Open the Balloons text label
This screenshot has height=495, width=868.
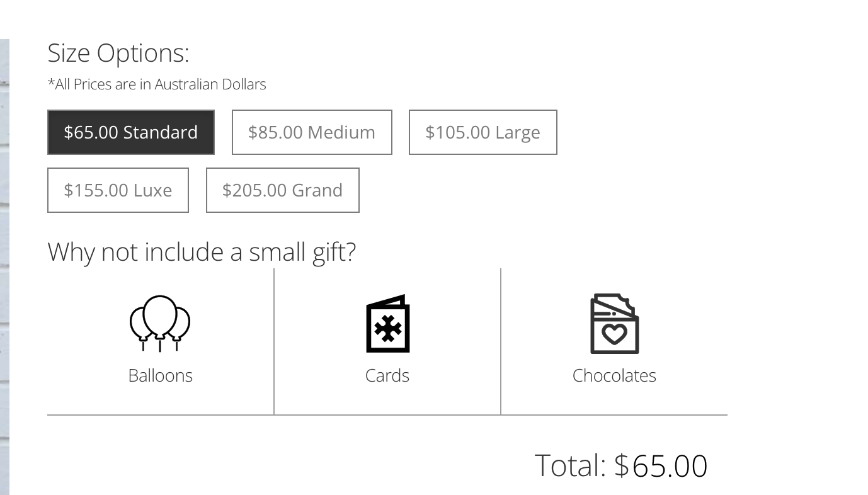click(x=160, y=375)
